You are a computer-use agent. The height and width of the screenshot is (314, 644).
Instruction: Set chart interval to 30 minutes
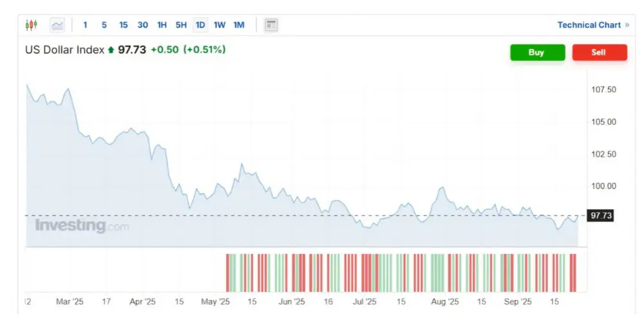pos(142,25)
